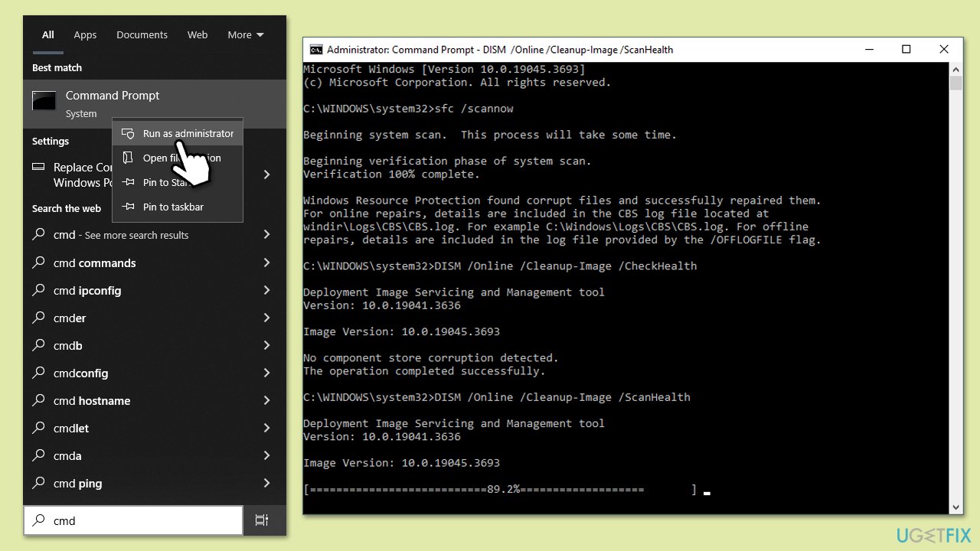This screenshot has height=551, width=980.
Task: Click the search magnifier icon beside cmd commands
Action: point(38,262)
